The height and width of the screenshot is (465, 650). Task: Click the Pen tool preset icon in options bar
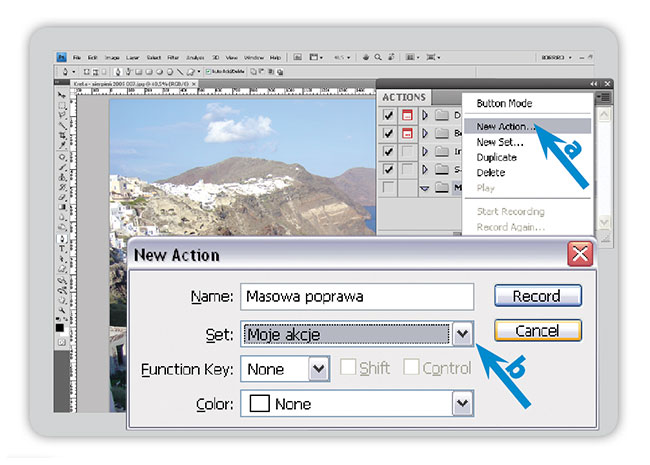(x=65, y=72)
